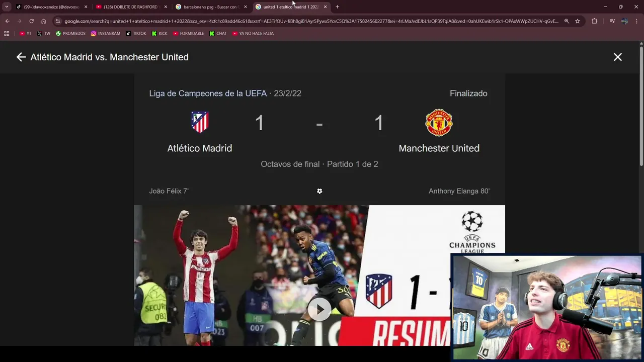Open the FORMIDABLE bookmark
Viewport: 644px width, 362px height.
(188, 34)
